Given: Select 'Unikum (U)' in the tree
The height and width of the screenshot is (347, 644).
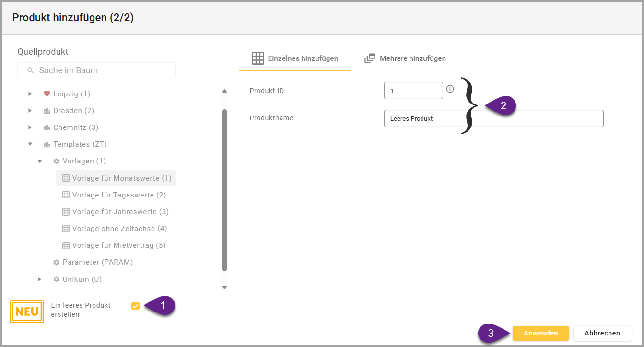Looking at the screenshot, I should (82, 279).
